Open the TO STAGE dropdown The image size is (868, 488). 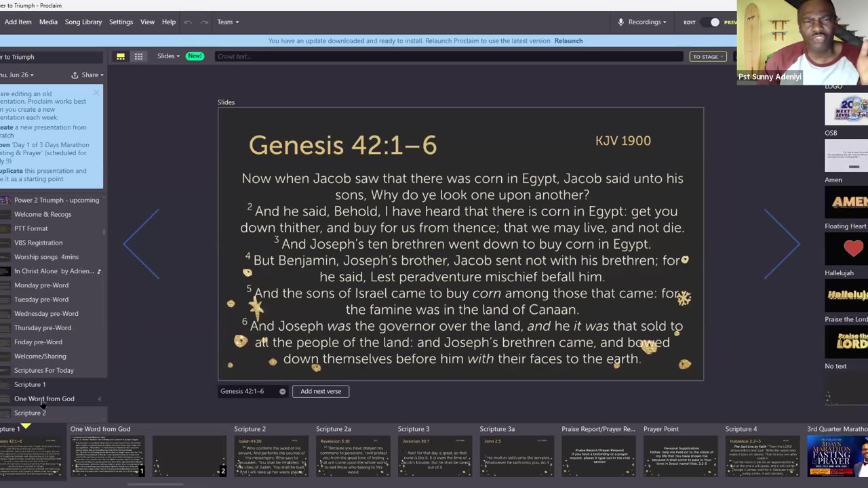pos(708,56)
